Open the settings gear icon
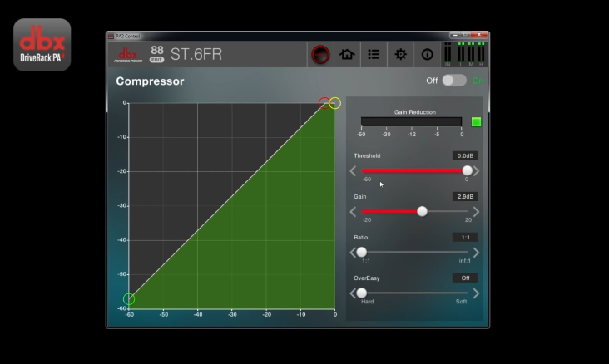This screenshot has width=609, height=364. (x=400, y=55)
